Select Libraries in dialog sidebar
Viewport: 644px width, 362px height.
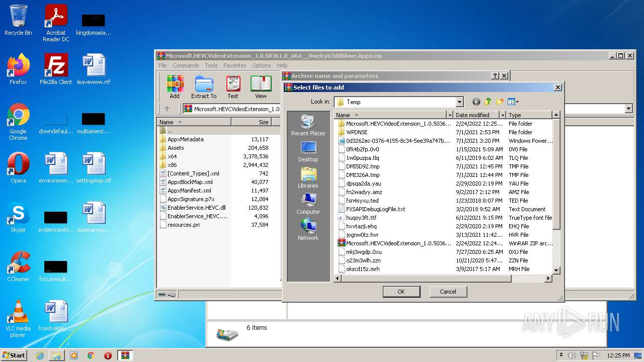[308, 177]
